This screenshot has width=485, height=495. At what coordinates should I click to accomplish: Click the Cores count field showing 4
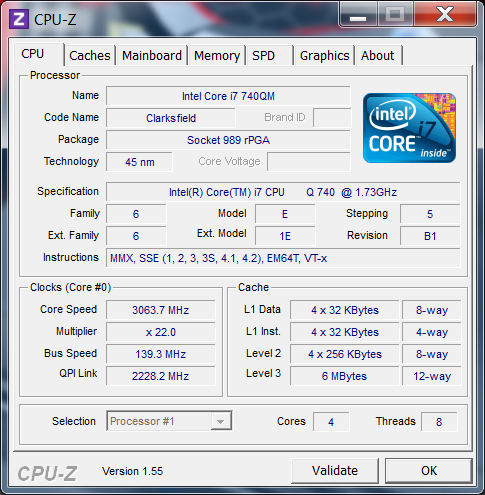[331, 422]
